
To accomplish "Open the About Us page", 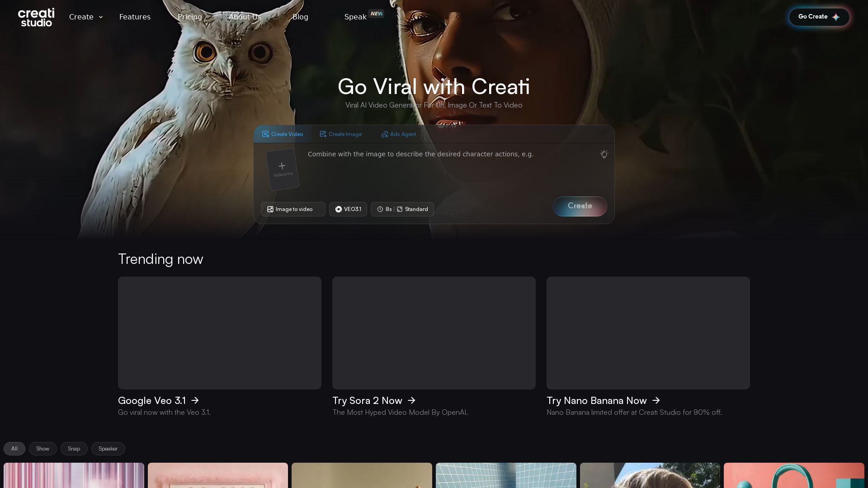I will [x=245, y=17].
